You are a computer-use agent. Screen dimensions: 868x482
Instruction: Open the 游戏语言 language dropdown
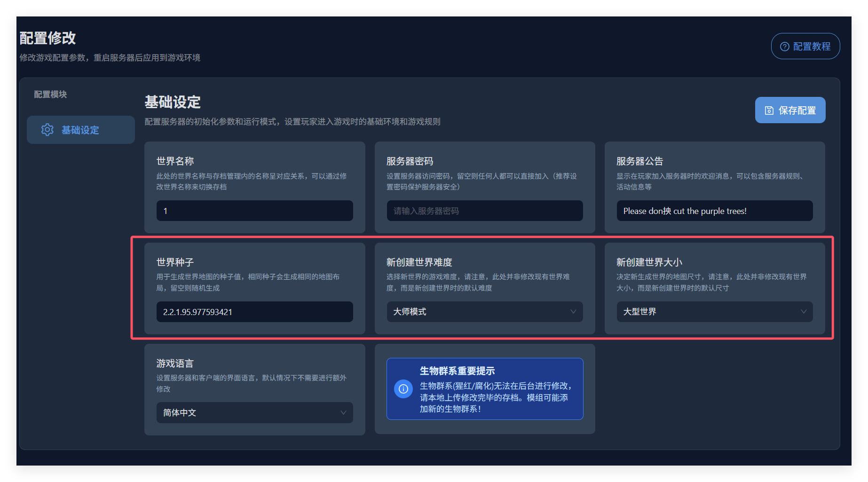coord(254,412)
